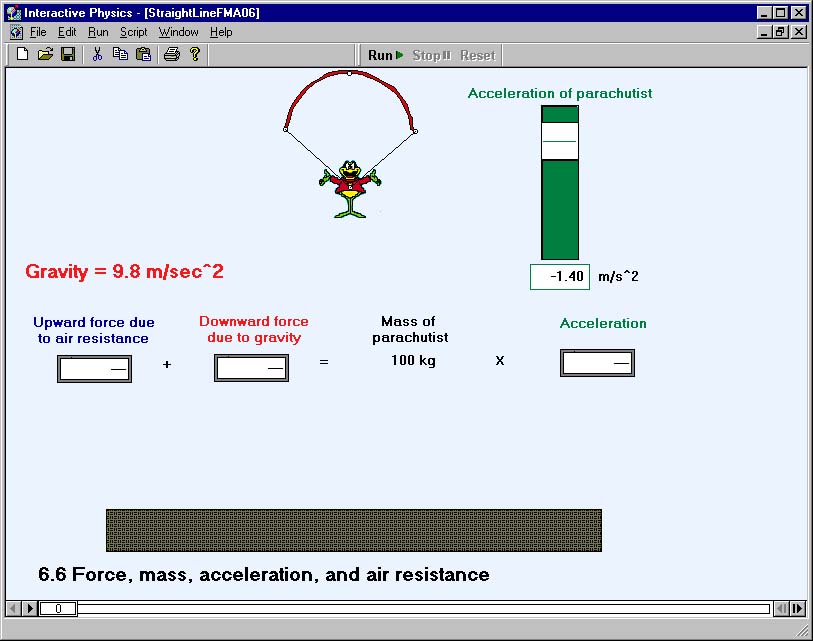
Task: Click the New document icon
Action: (22, 54)
